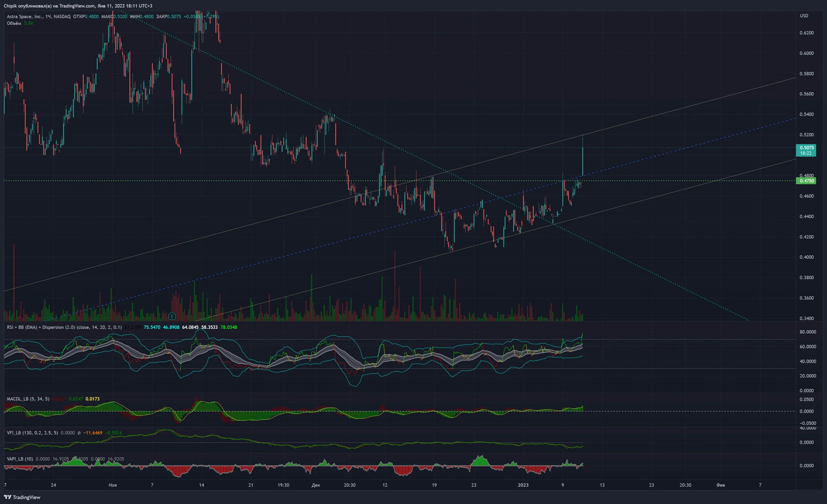Click the 20.0000 RSI scale label
The height and width of the screenshot is (504, 827).
tap(808, 376)
